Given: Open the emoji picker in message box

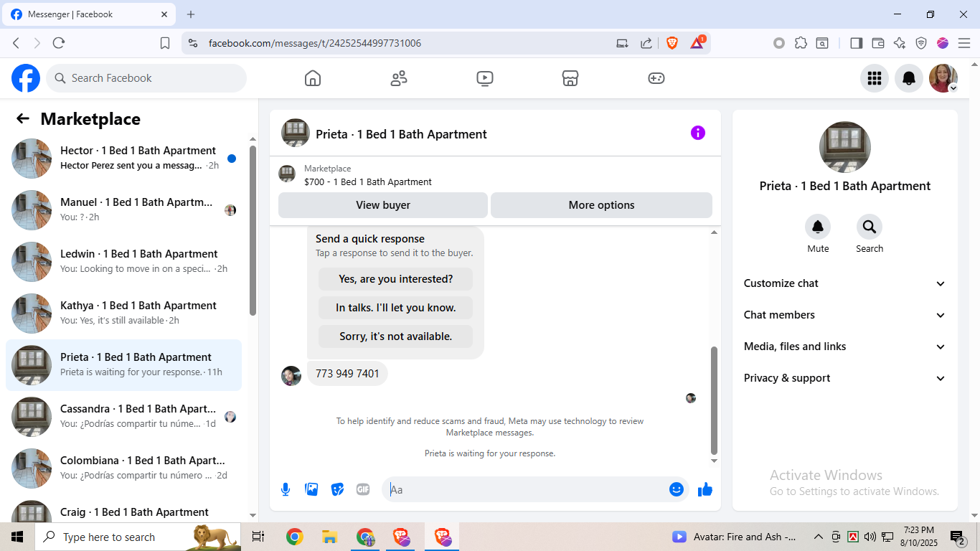Looking at the screenshot, I should click(677, 489).
